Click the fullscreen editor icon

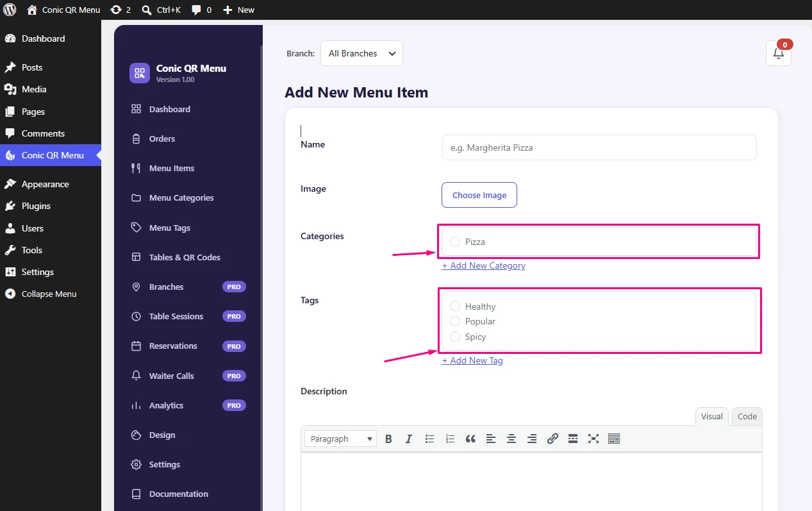pyautogui.click(x=593, y=439)
